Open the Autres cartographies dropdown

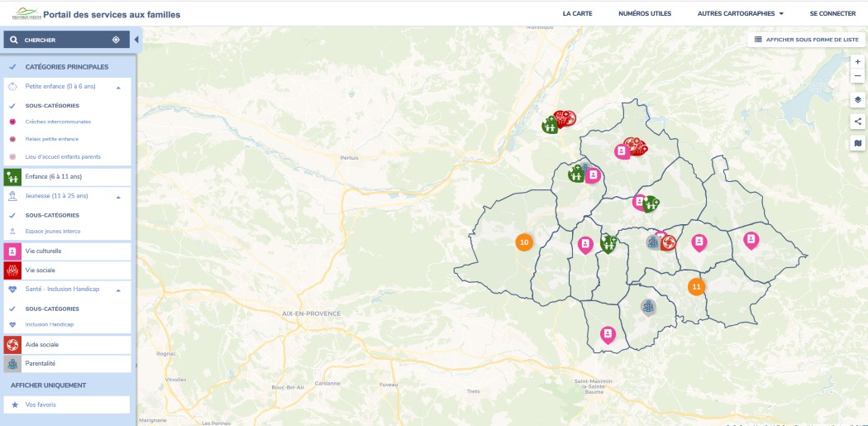[x=740, y=14]
